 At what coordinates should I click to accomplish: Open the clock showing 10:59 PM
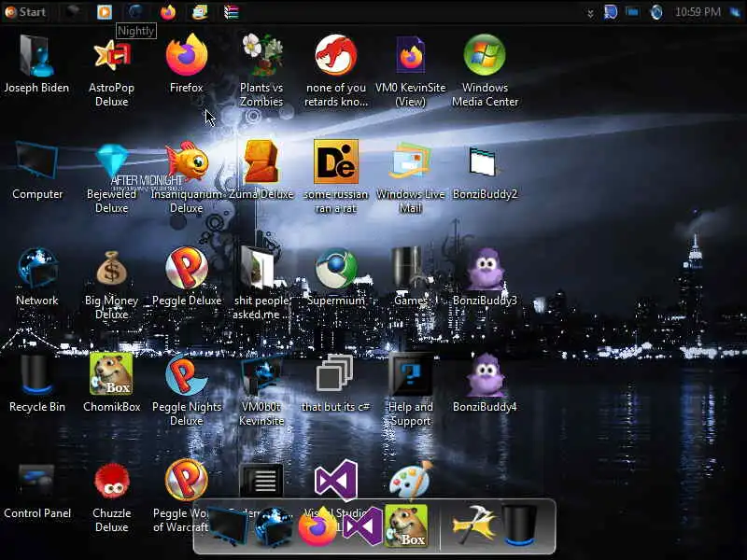click(698, 12)
